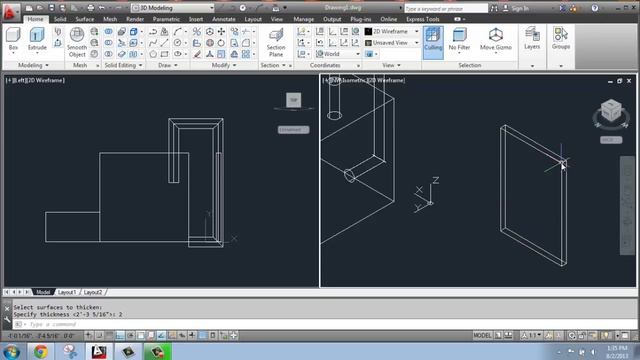Expand the Draw panel

click(167, 65)
